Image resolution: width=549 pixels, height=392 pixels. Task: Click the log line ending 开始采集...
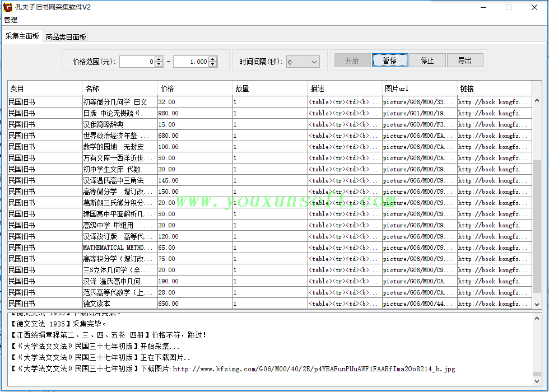(95, 346)
